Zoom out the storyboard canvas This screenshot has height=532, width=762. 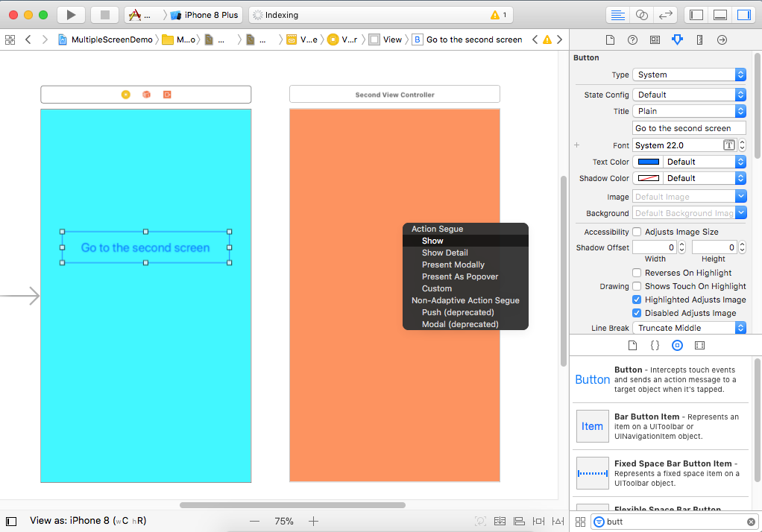point(255,522)
